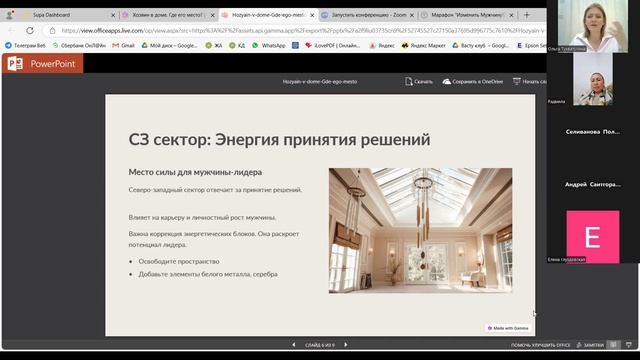Select the pink 'E' avatar participant tile
640x360 pixels.
[x=593, y=237]
